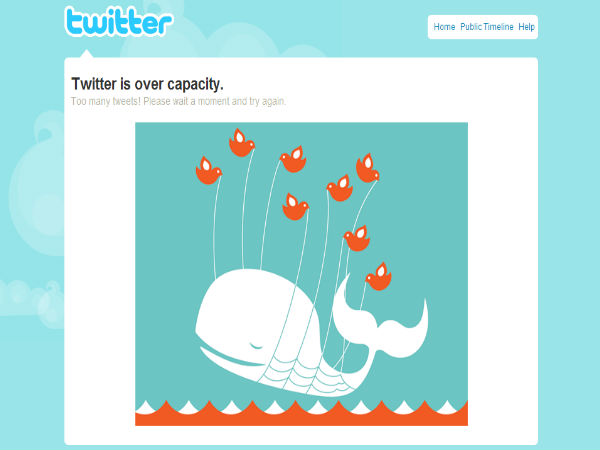Click the lowest orange bird near whale's tail
This screenshot has height=450, width=600.
click(x=378, y=277)
